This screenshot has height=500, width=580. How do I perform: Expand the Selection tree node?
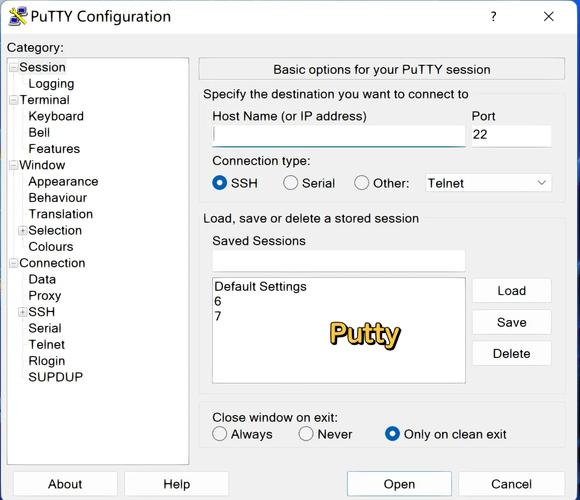23,231
